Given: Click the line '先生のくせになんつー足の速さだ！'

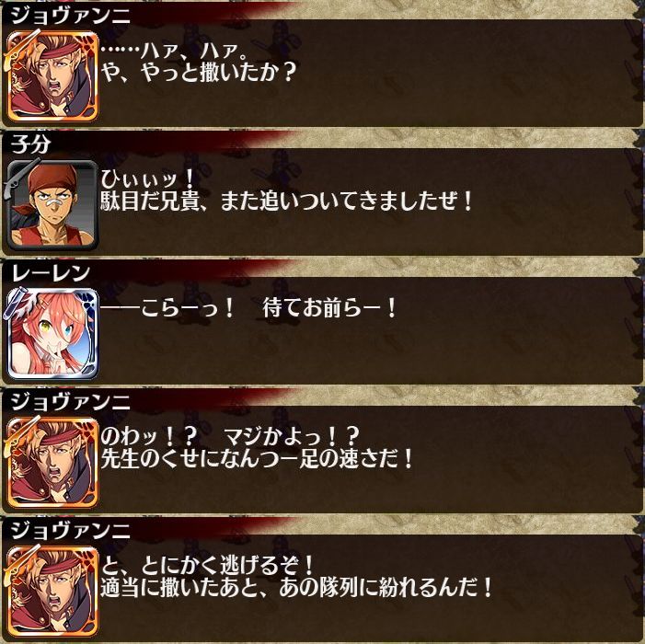Looking at the screenshot, I should (257, 459).
